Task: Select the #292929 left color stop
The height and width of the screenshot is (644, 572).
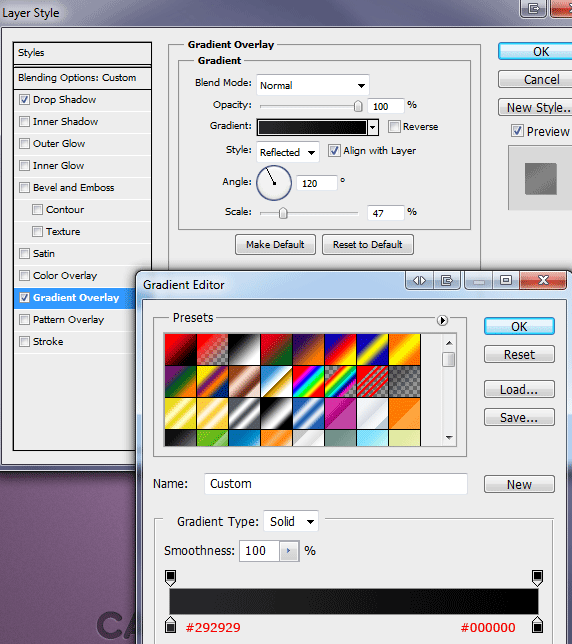Action: point(170,625)
